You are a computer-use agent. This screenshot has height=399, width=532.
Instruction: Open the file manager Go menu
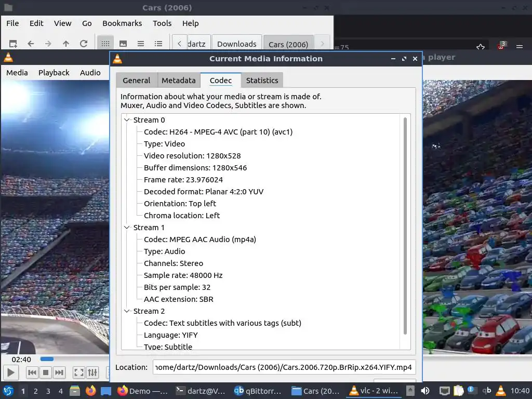coord(87,23)
